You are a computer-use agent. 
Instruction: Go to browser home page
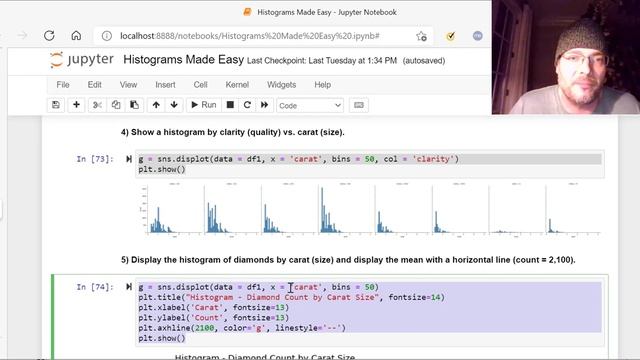pyautogui.click(x=76, y=36)
